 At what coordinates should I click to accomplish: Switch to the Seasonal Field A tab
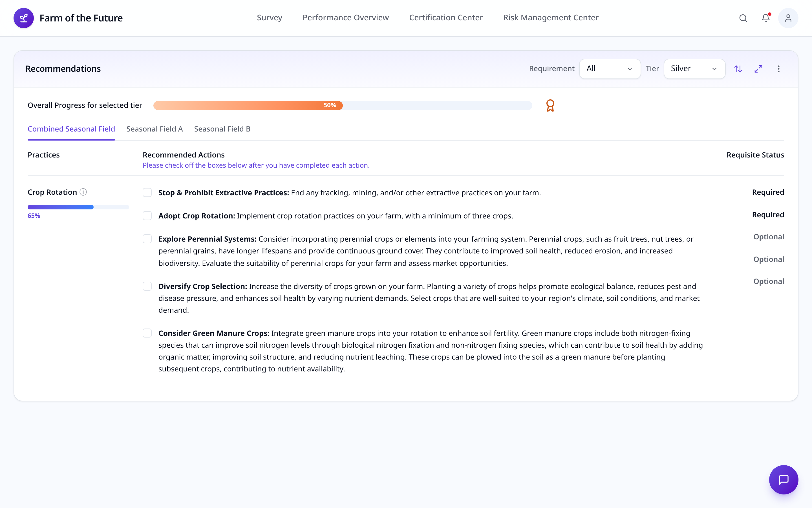point(154,129)
